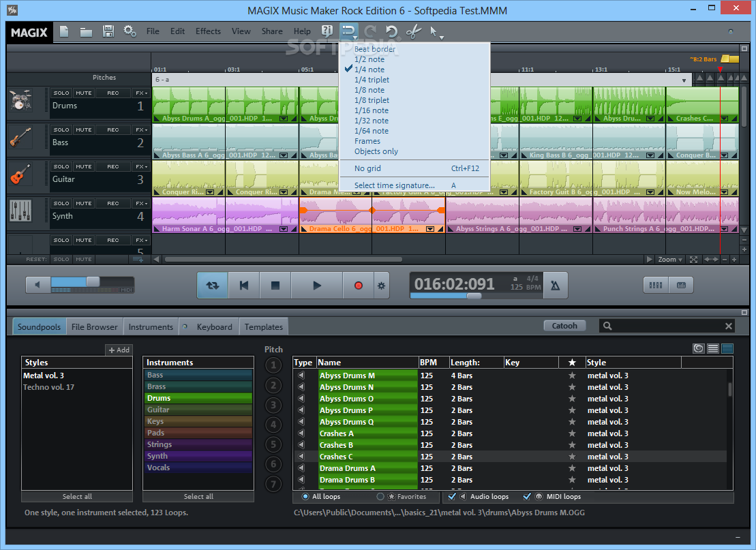Switch to the File Browser tab
This screenshot has width=756, height=550.
click(95, 327)
